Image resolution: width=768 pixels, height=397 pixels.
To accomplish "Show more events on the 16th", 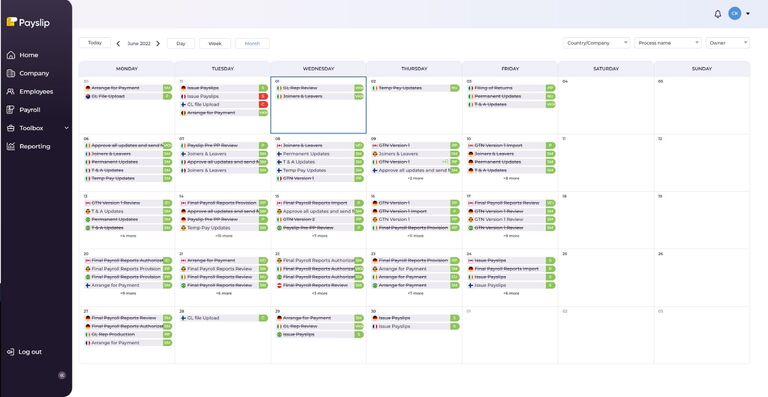I will 415,236.
